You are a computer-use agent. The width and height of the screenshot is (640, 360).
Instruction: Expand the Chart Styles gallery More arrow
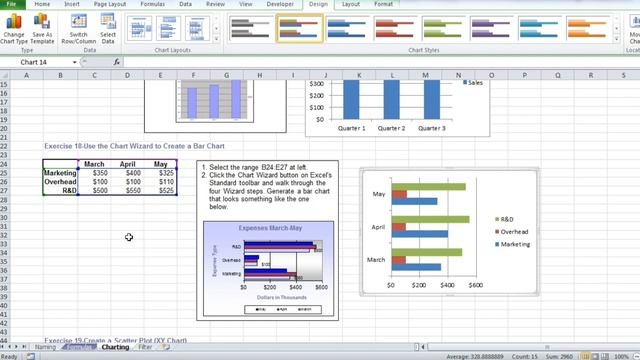point(617,39)
